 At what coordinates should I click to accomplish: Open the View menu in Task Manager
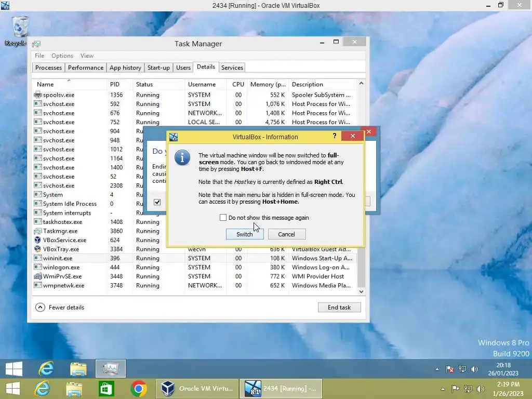[x=87, y=56]
